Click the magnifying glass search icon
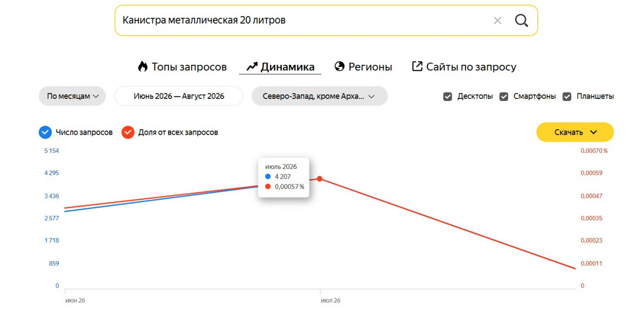This screenshot has height=313, width=644. [x=521, y=21]
